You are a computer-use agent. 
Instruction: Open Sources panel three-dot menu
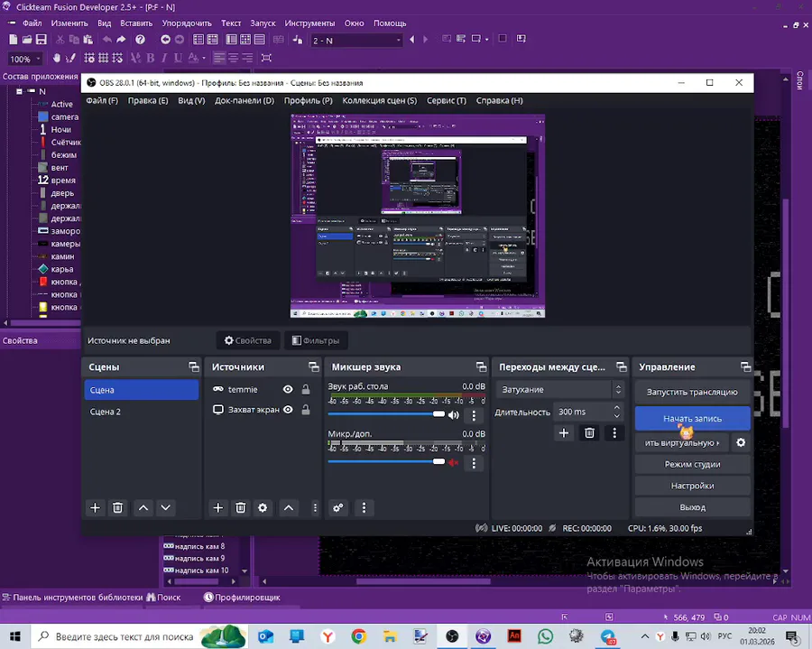315,507
